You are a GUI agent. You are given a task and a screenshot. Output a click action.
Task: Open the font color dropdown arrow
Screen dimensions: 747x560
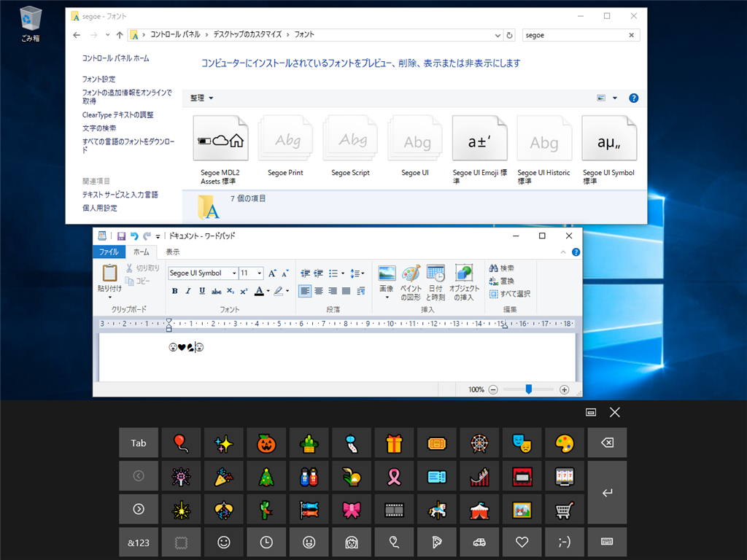pos(268,291)
